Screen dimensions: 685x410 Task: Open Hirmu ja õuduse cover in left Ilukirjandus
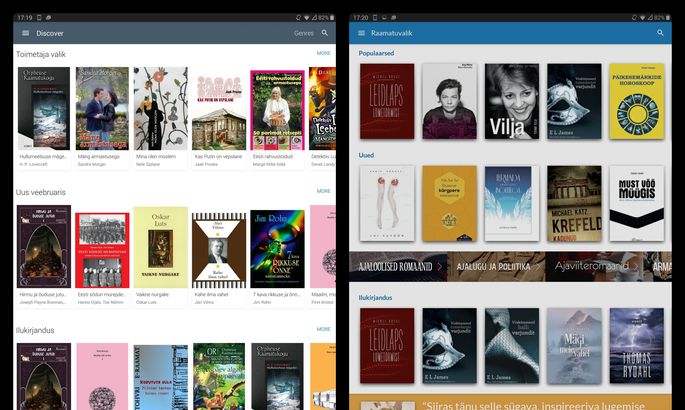[x=44, y=376]
